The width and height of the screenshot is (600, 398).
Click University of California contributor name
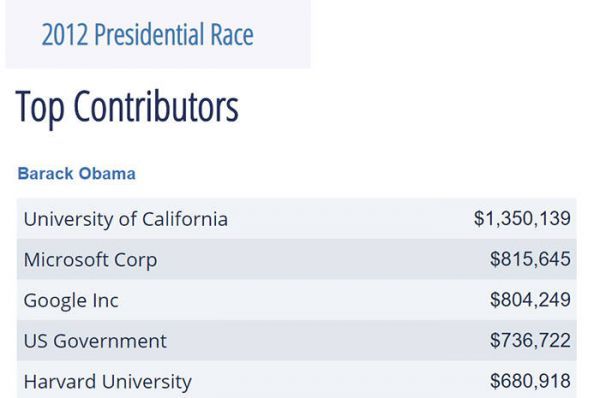[x=126, y=219]
